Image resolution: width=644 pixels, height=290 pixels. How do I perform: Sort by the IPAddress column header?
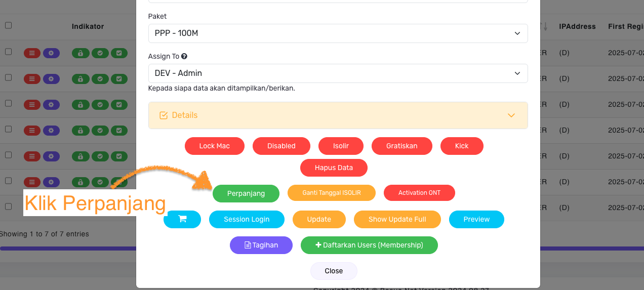pos(577,26)
